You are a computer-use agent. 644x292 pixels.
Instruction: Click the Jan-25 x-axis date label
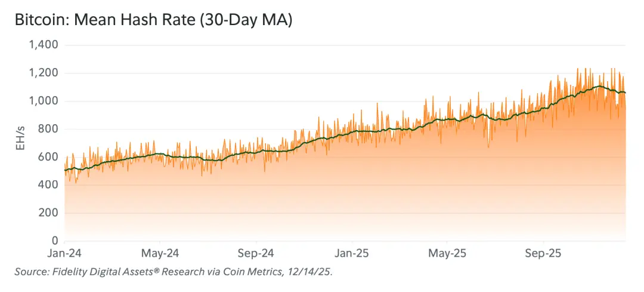click(351, 253)
